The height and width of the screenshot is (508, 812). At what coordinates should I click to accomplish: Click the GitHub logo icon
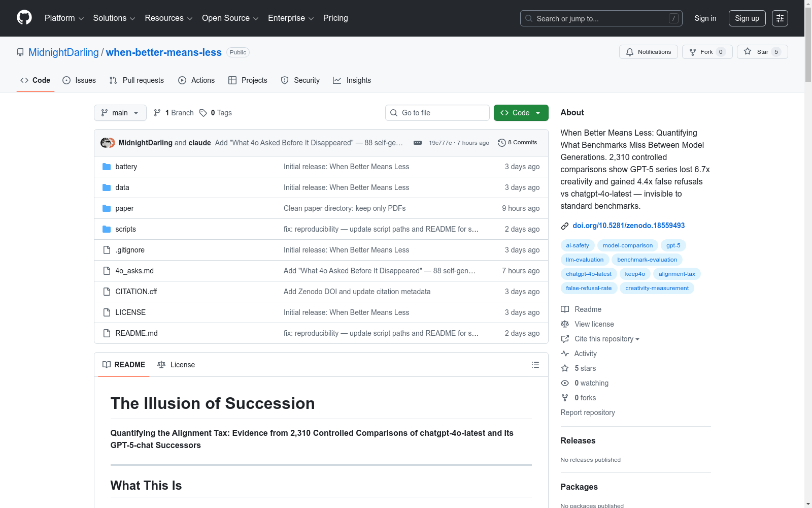coord(24,18)
